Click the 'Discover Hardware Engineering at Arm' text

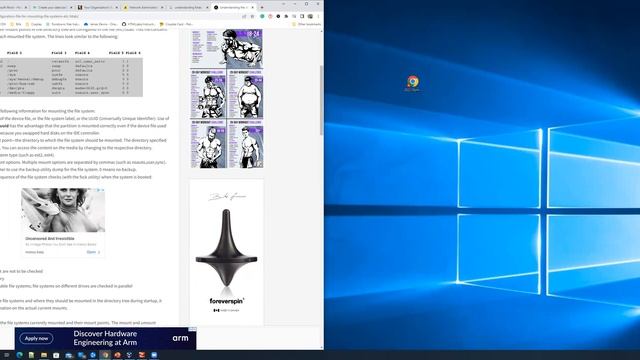pos(105,338)
